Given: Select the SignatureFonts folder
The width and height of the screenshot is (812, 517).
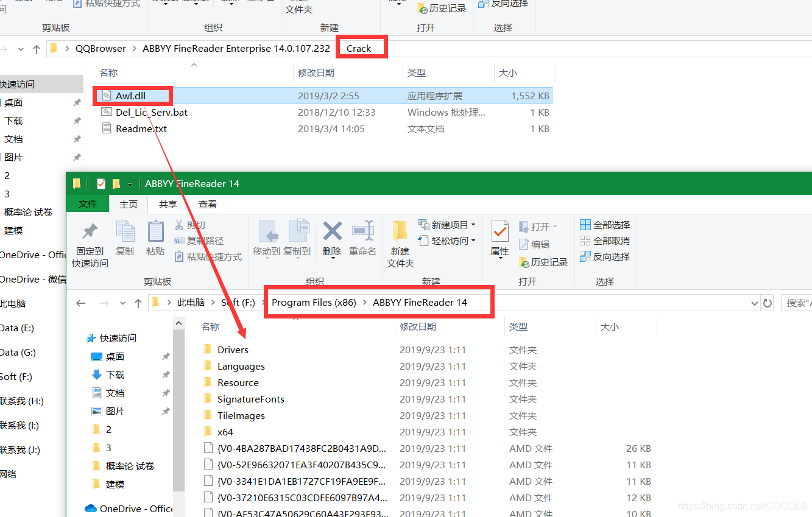Looking at the screenshot, I should pos(251,399).
